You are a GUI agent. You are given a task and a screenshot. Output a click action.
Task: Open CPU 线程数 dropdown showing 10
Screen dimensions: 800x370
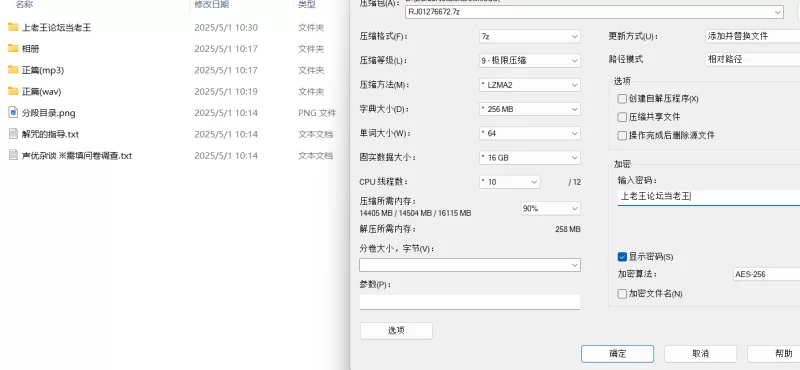pos(510,182)
